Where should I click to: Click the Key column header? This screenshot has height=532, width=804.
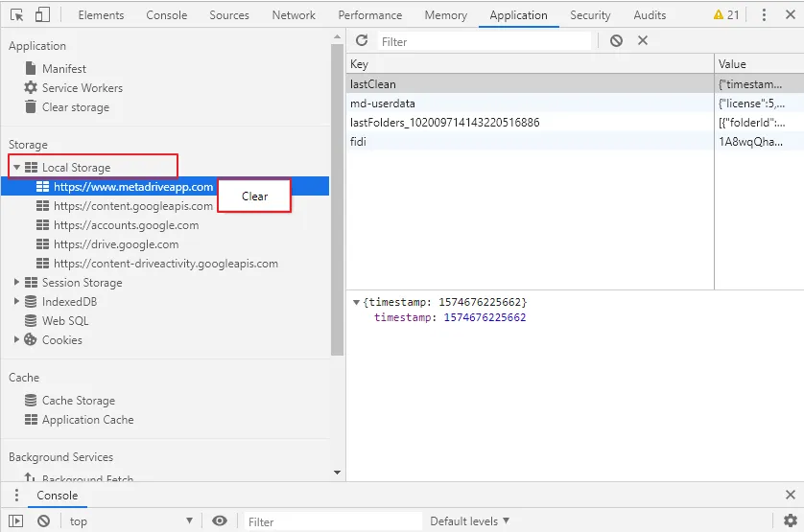tap(531, 64)
